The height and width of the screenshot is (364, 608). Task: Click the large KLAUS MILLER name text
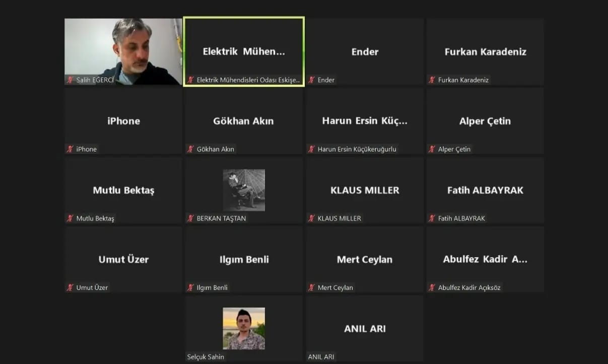(x=365, y=190)
